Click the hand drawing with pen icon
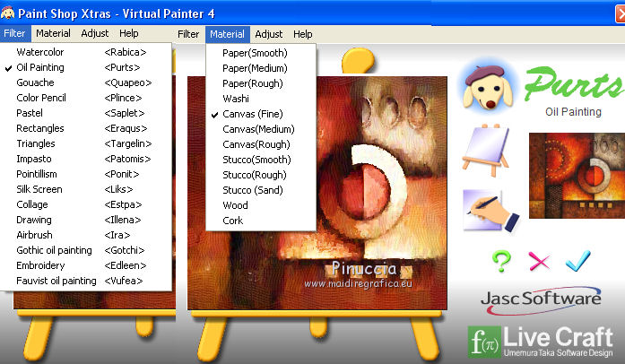The height and width of the screenshot is (364, 625). click(491, 211)
